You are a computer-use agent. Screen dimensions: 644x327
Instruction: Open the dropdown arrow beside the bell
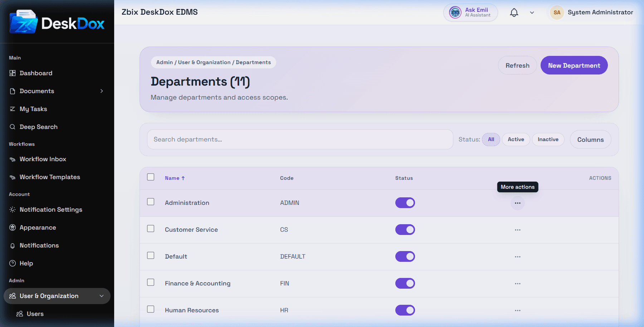[x=532, y=13]
